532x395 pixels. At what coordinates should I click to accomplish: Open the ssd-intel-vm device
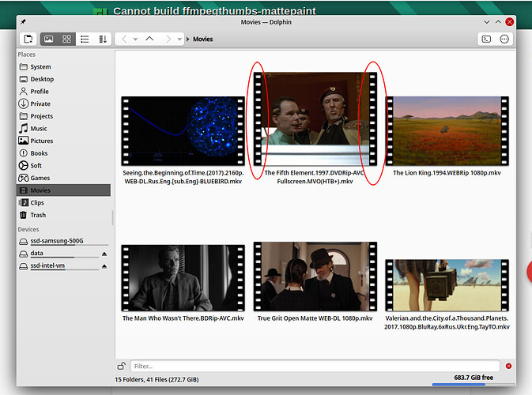click(x=58, y=265)
